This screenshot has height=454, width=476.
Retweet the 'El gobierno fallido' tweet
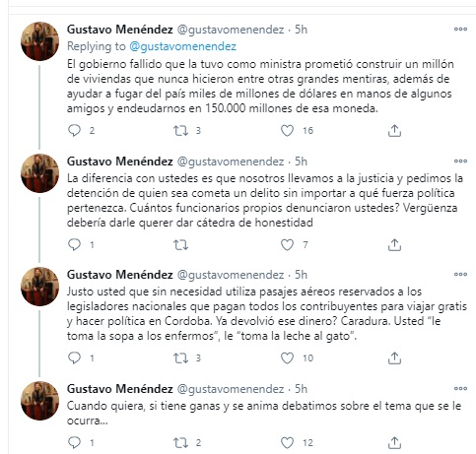point(180,131)
